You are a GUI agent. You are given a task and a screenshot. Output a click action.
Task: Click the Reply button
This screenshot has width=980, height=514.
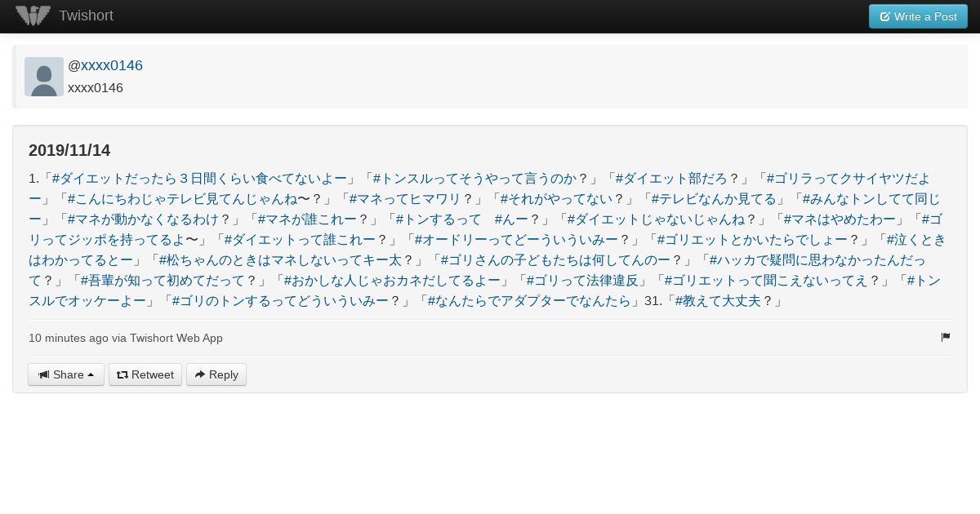coord(216,374)
